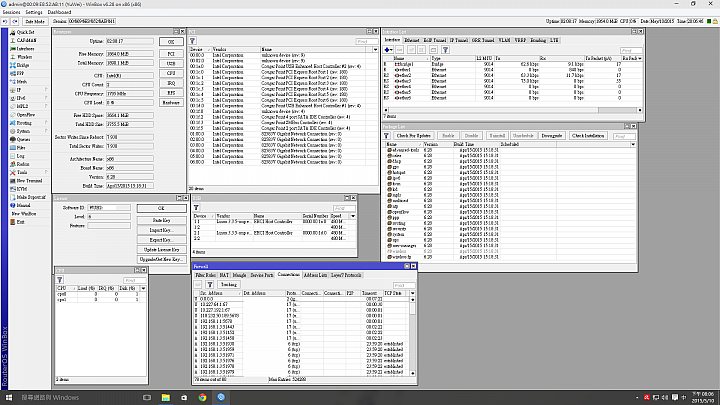This screenshot has width=720, height=405.
Task: Click the filter icon in the USB window
Action: [x=196, y=208]
